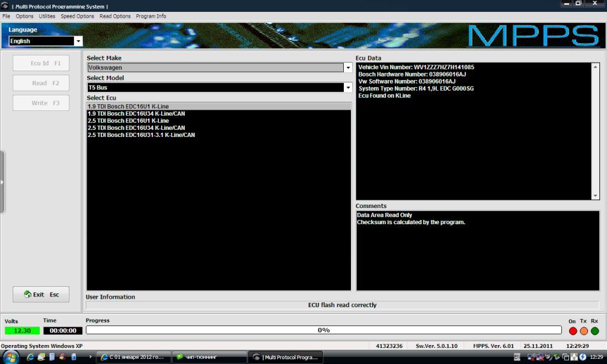Expand the Language dropdown set to English
This screenshot has width=607, height=364.
coord(78,41)
